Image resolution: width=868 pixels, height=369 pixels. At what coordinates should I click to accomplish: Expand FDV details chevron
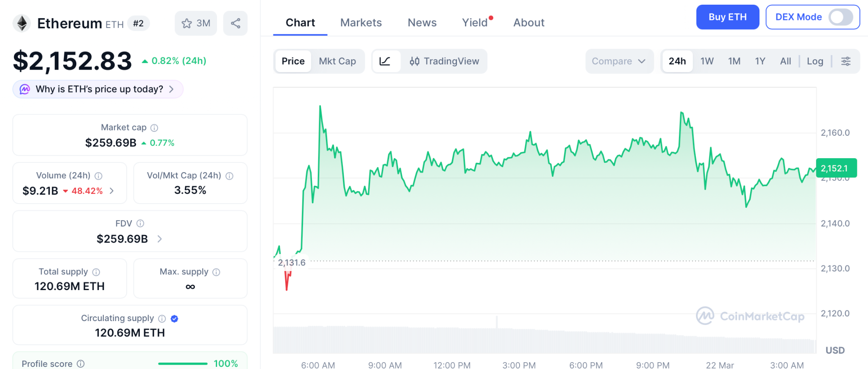pyautogui.click(x=160, y=239)
